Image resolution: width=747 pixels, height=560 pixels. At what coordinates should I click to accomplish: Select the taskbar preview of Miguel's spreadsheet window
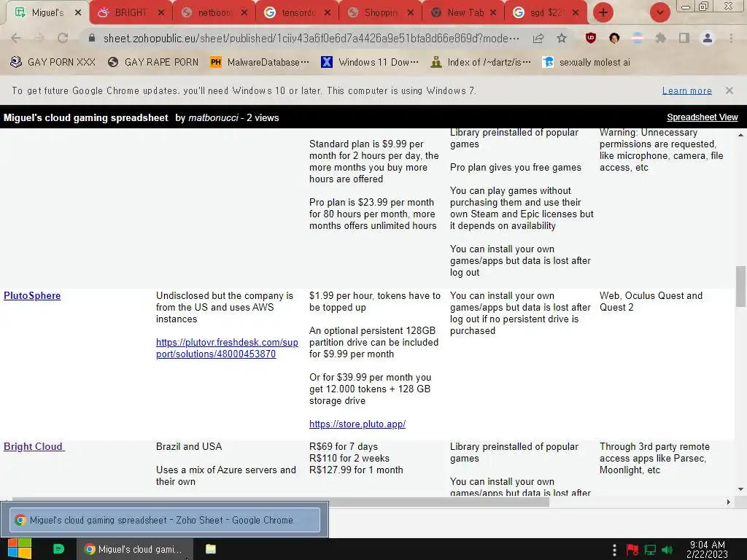(x=164, y=520)
